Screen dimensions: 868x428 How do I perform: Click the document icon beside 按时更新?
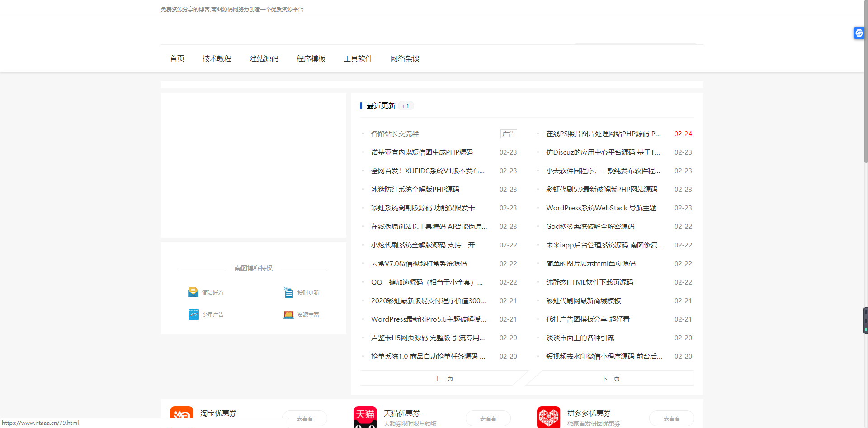point(288,292)
